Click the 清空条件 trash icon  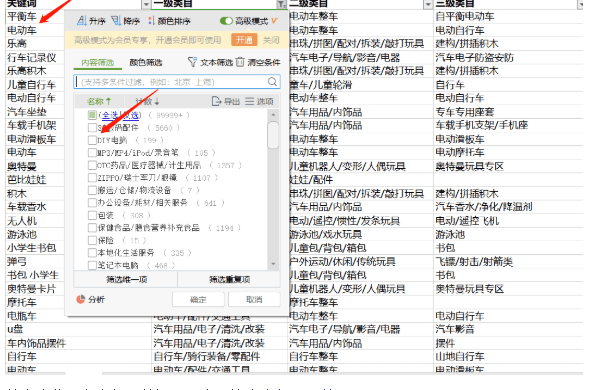(240, 62)
